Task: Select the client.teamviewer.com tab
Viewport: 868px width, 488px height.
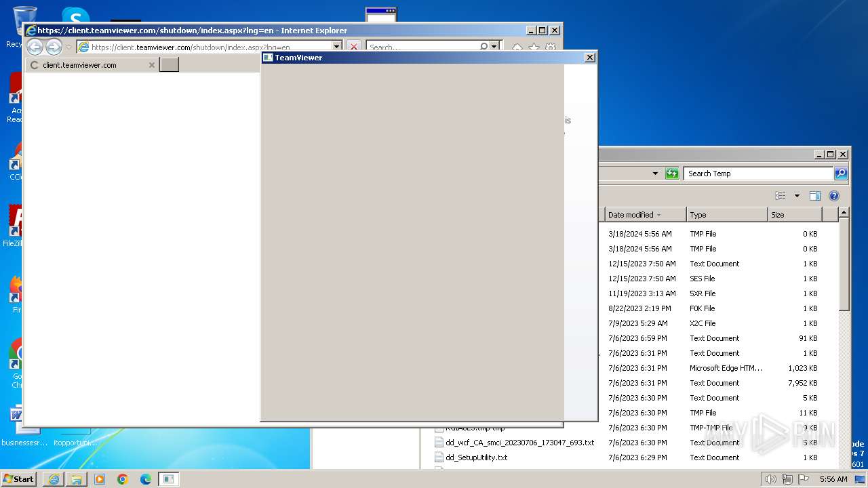Action: (x=92, y=65)
